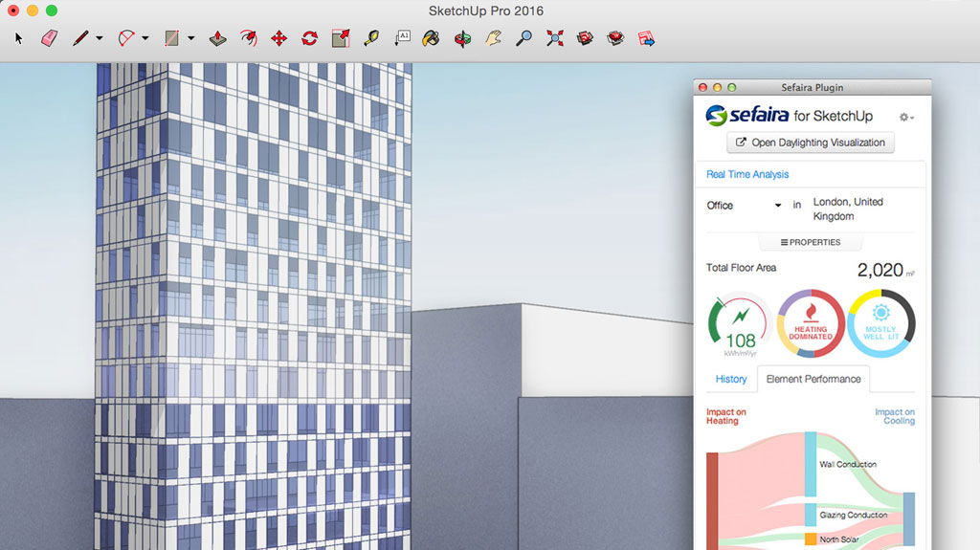This screenshot has height=550, width=980.
Task: Open the Real Time Analysis link
Action: coord(747,174)
